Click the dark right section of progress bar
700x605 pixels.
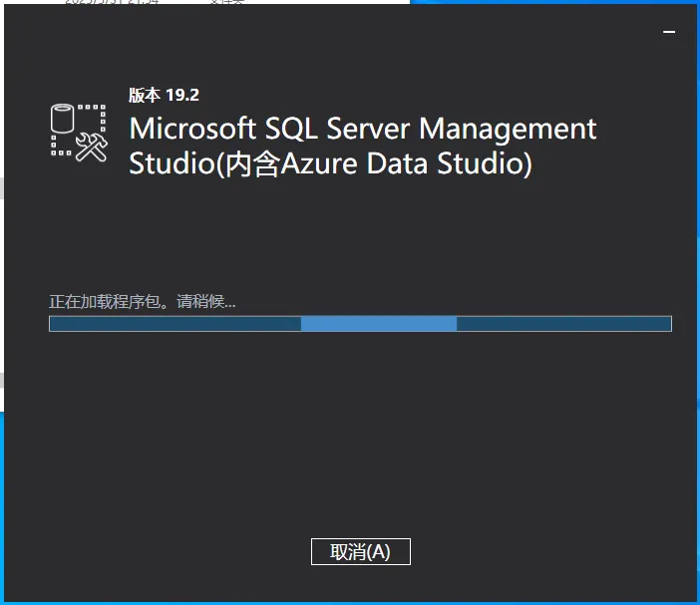[563, 324]
